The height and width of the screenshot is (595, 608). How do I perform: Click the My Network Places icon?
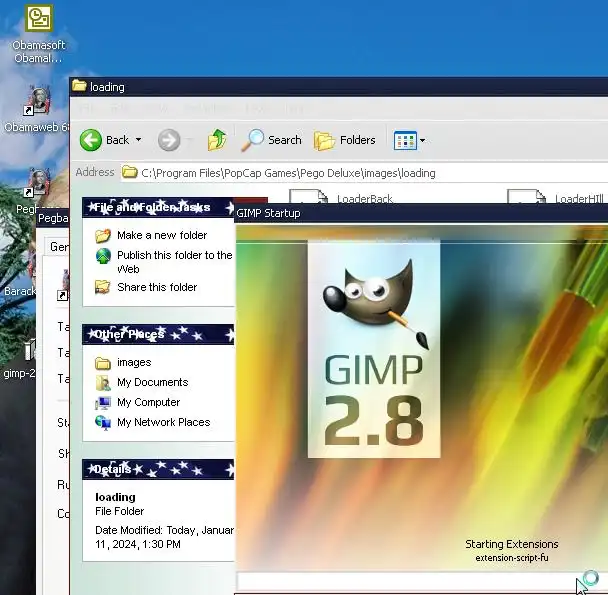[103, 422]
